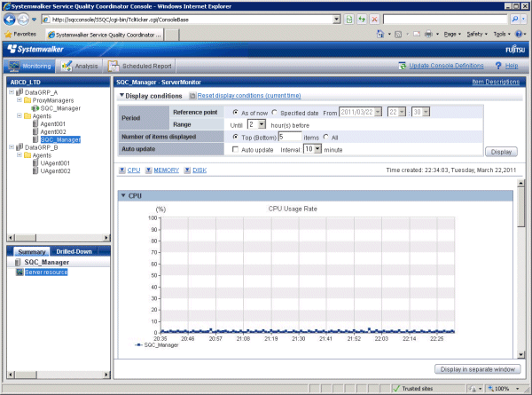532x395 pixels.
Task: Click the blue Help question icon in command bar
Action: pyautogui.click(x=519, y=34)
